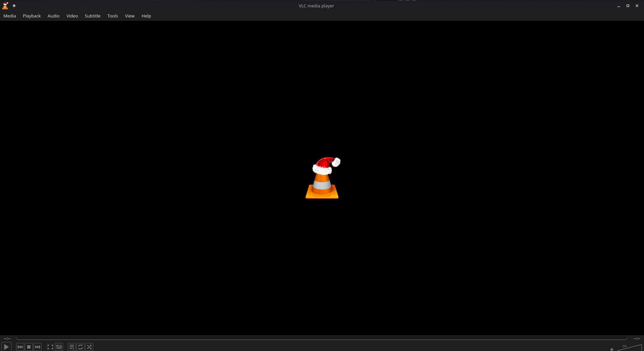Open the Media menu
This screenshot has height=351, width=644.
pos(10,16)
